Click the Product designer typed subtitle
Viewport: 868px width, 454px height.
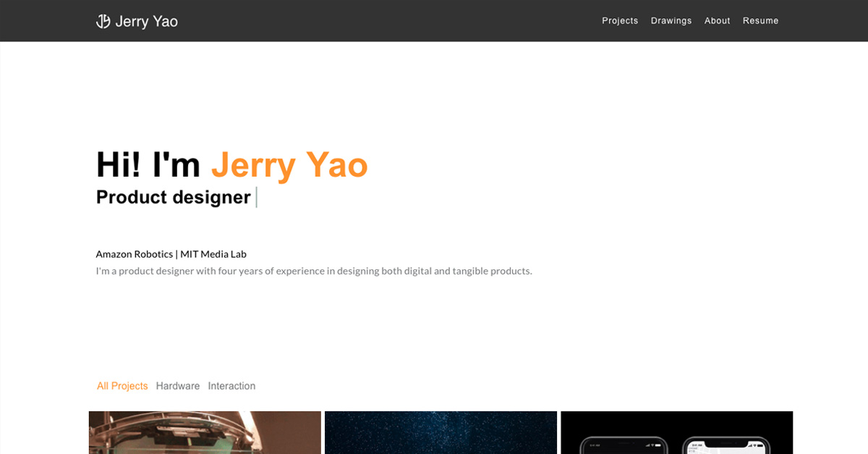174,197
